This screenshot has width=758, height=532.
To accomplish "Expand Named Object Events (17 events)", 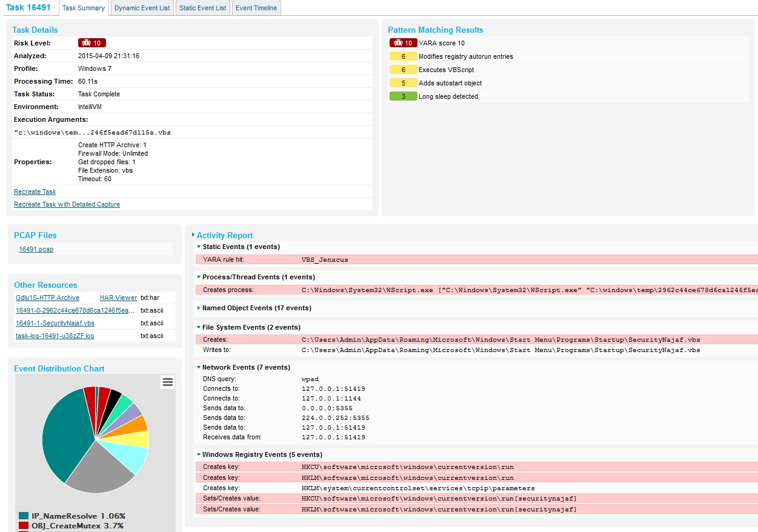I will point(198,308).
